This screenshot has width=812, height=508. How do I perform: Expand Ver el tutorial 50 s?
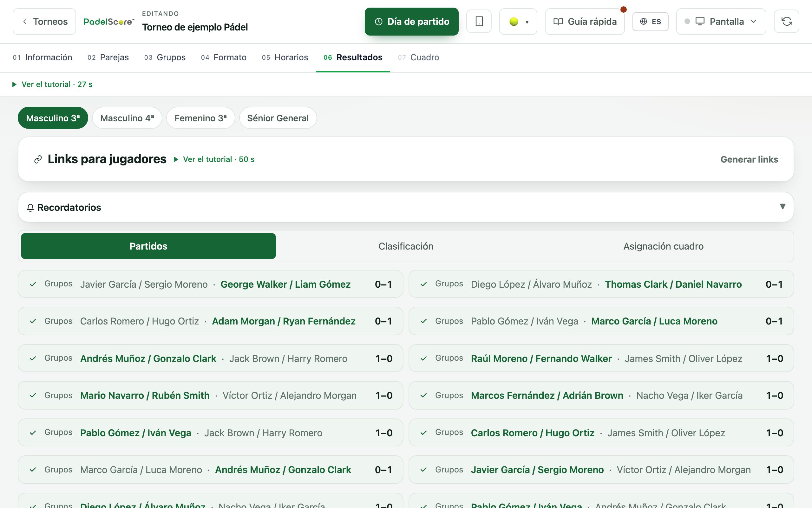[x=214, y=159]
